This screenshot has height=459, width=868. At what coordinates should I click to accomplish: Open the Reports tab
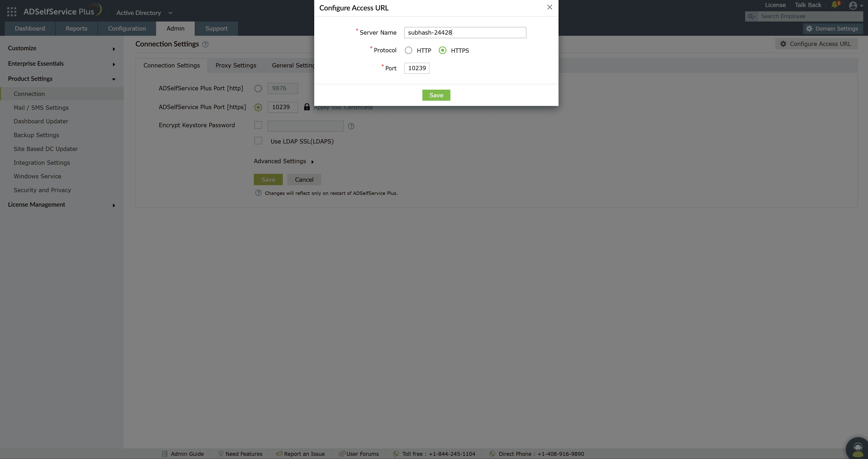click(76, 28)
